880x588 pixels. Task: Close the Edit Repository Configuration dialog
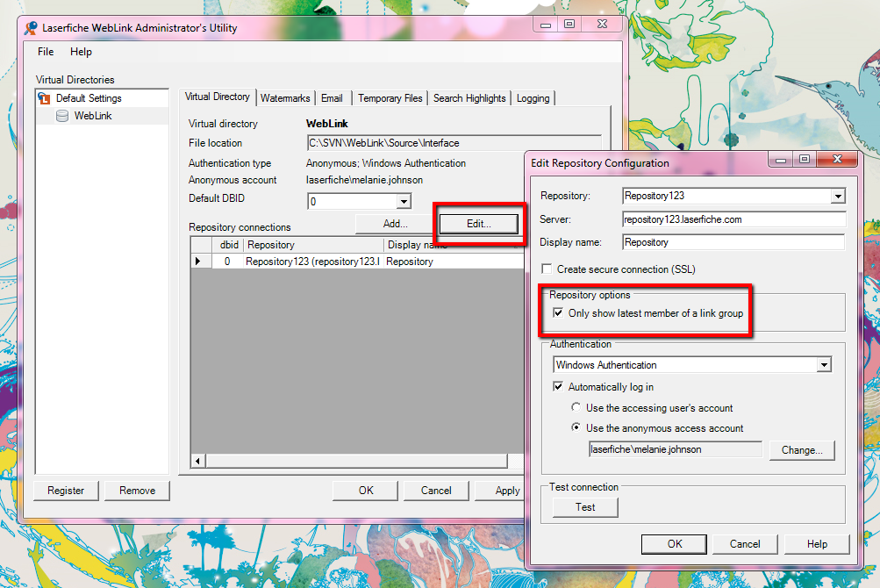[837, 159]
